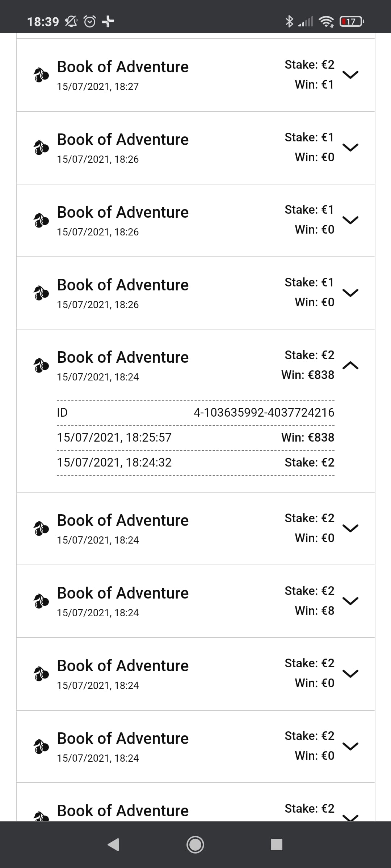Tap the 18:24:32 Stake €2 detail row

(x=195, y=463)
